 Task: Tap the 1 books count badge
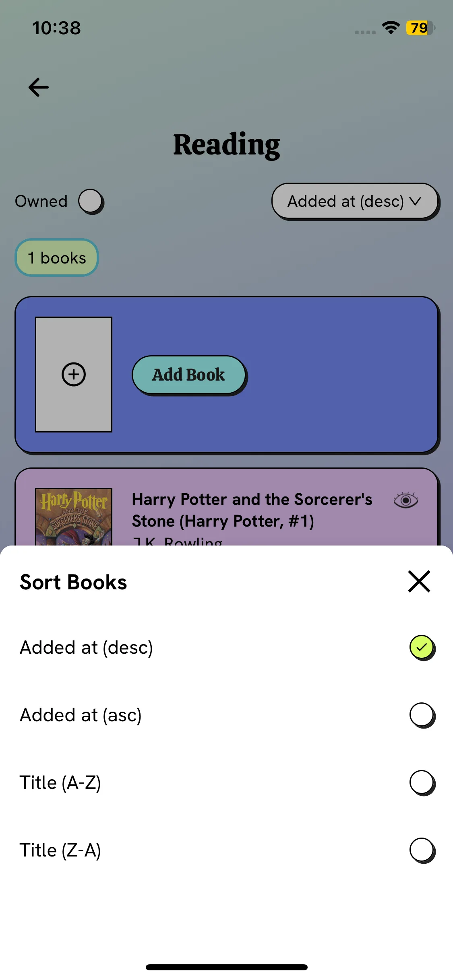click(x=57, y=258)
